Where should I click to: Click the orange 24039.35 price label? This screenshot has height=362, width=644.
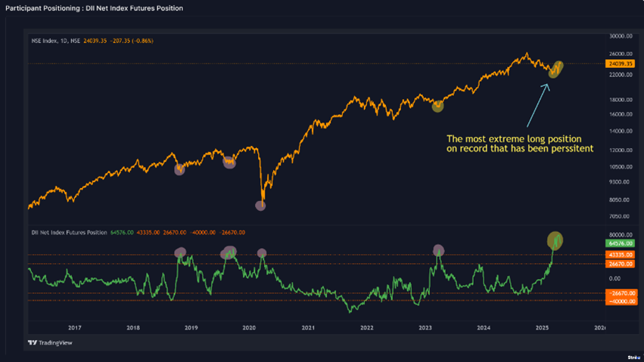(621, 64)
